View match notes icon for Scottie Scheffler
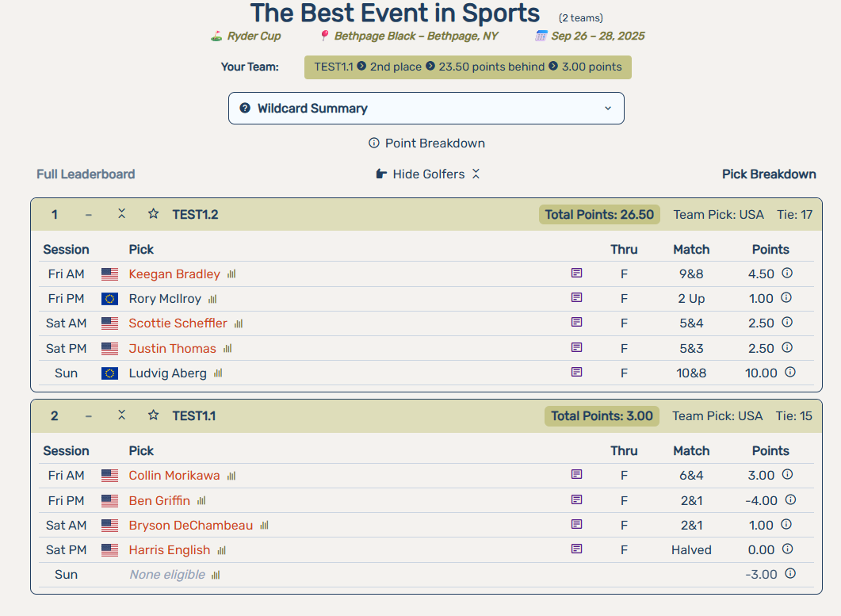Screen dimensions: 841x616 [x=576, y=323]
